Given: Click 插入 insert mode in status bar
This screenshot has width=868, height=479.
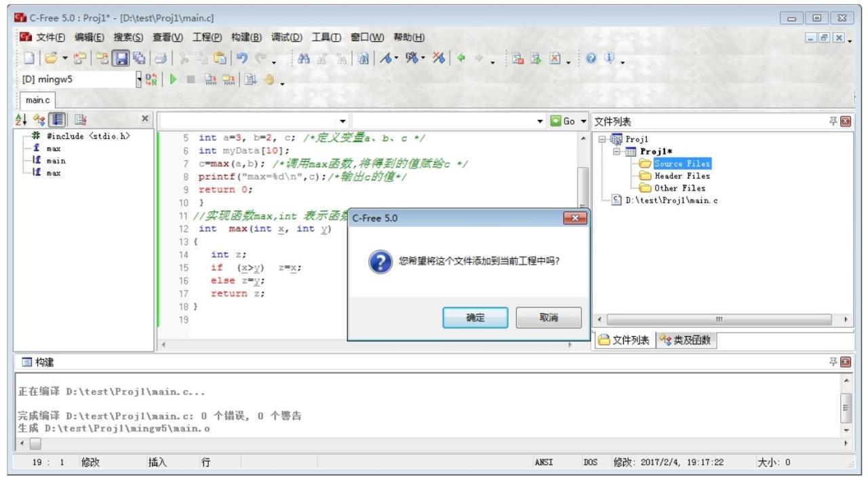Looking at the screenshot, I should tap(157, 462).
